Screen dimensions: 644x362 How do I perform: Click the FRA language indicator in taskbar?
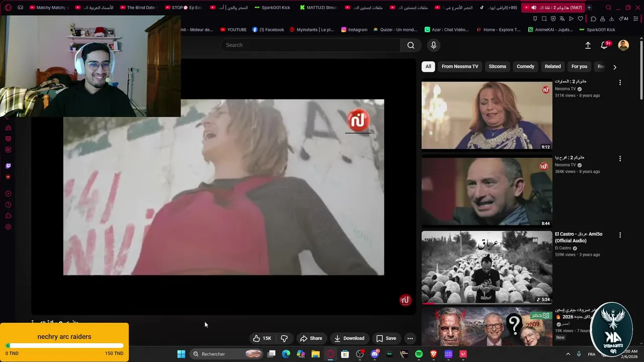[592, 354]
